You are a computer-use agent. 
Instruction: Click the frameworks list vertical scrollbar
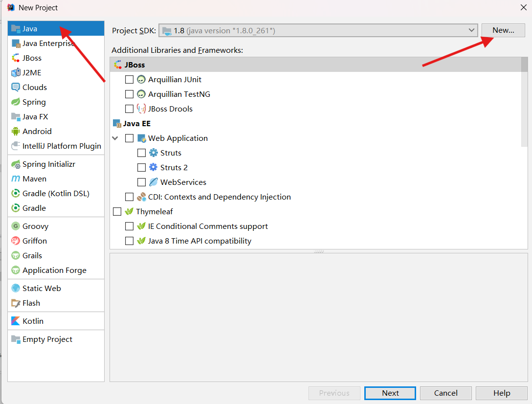tap(525, 102)
